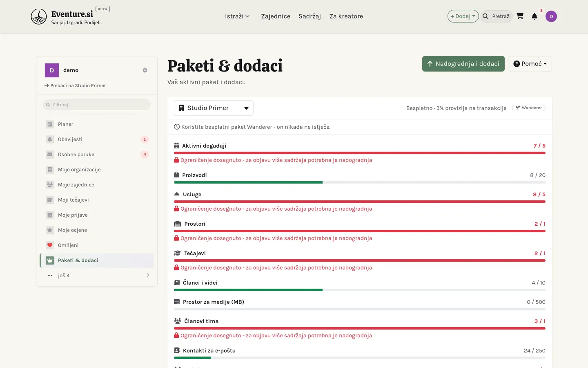Click the '4 / 10' Članci i videi count
The width and height of the screenshot is (588, 368).
(539, 283)
